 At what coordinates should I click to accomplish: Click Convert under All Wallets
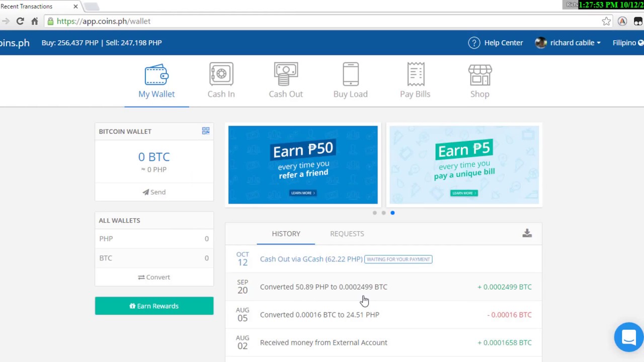click(154, 277)
